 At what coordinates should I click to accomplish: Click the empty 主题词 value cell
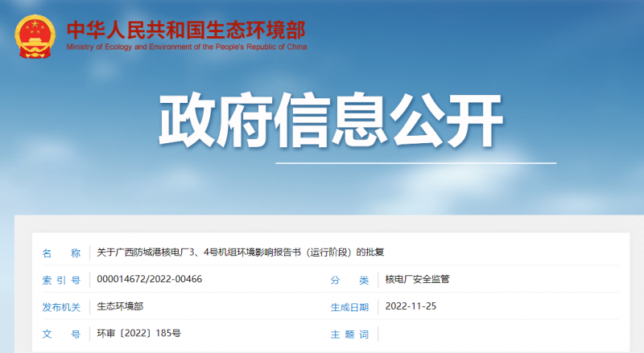[x=499, y=333]
